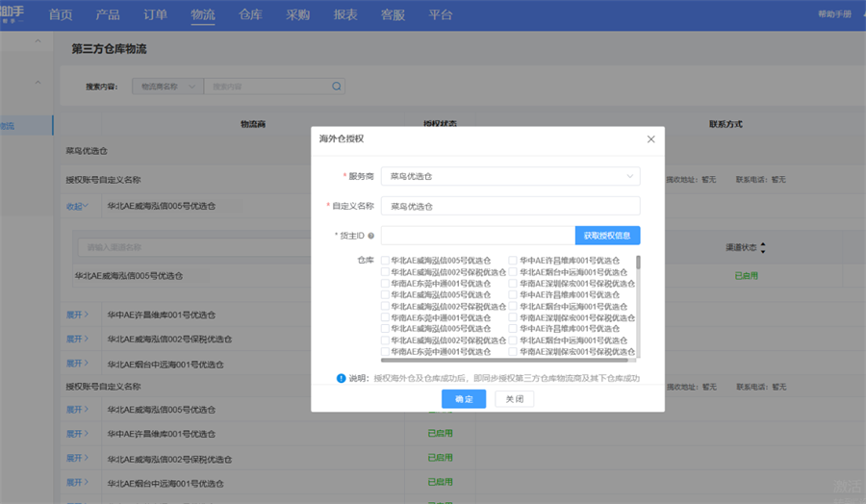Check the first 华南AE东莞中通001号优选仓 checkbox

pyautogui.click(x=385, y=283)
